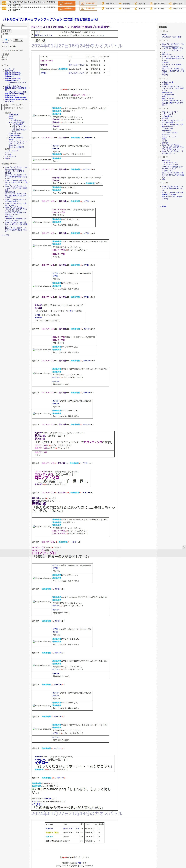Image resolution: width=186 pixels, height=868 pixels.
Task: Open バトロイ駄弁り板 link
Action: [15, 120]
